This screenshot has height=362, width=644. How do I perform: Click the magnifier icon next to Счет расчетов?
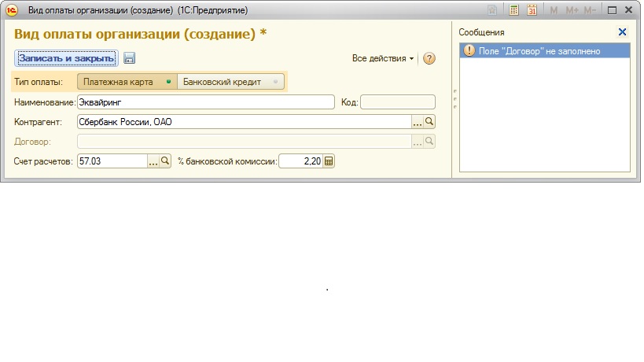click(x=165, y=161)
